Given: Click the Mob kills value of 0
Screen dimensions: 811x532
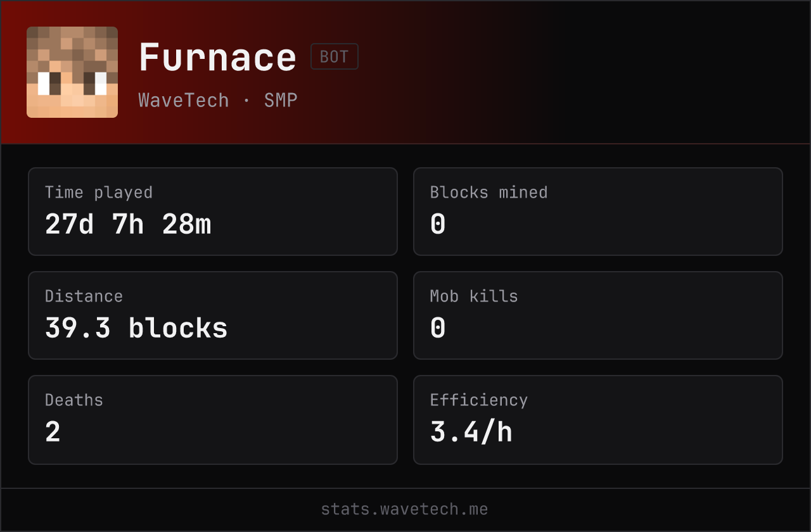Looking at the screenshot, I should (x=438, y=328).
